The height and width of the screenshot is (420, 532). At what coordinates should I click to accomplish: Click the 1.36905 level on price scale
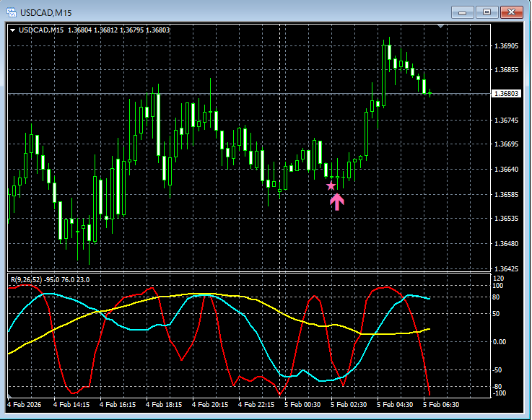[x=506, y=46]
